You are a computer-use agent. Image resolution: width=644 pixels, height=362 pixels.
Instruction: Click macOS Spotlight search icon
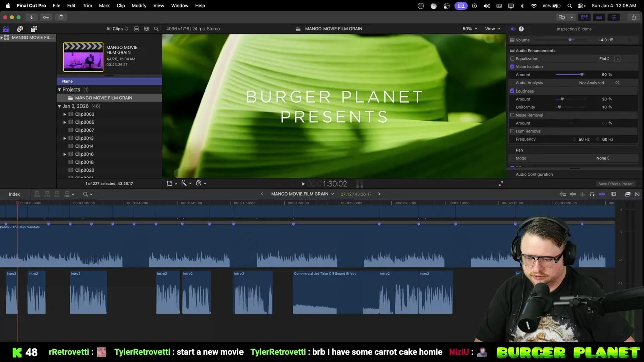point(570,6)
